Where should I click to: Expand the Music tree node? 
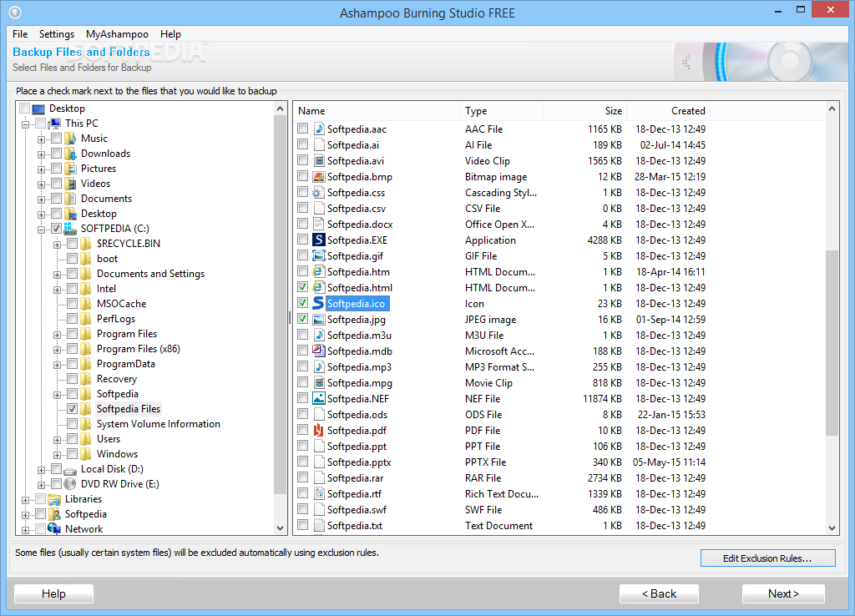click(x=42, y=139)
